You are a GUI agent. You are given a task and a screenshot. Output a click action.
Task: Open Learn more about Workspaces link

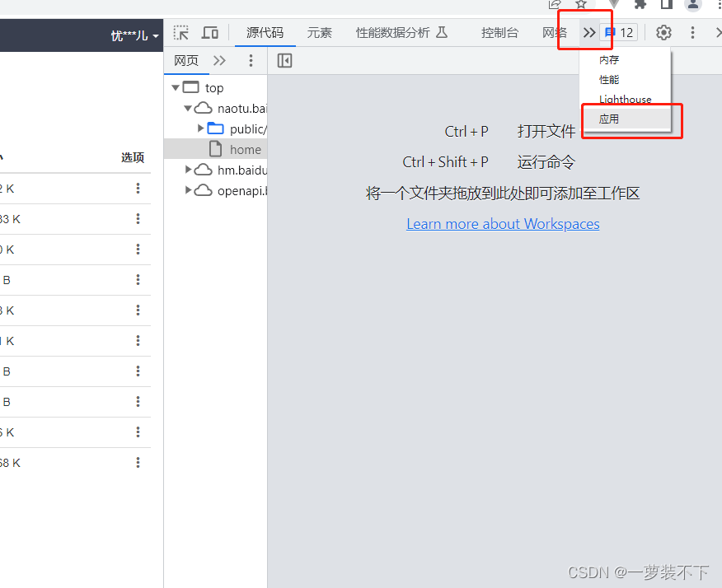pos(503,224)
